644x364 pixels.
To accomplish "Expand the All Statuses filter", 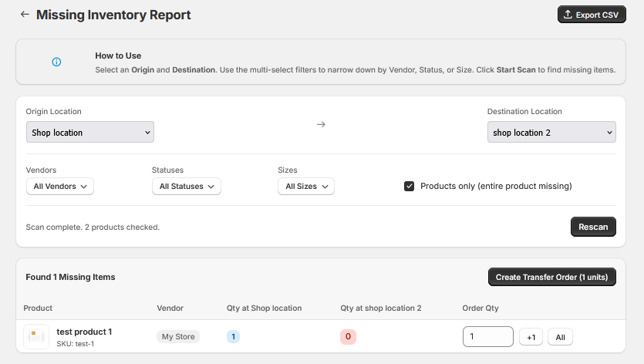I will pos(187,187).
